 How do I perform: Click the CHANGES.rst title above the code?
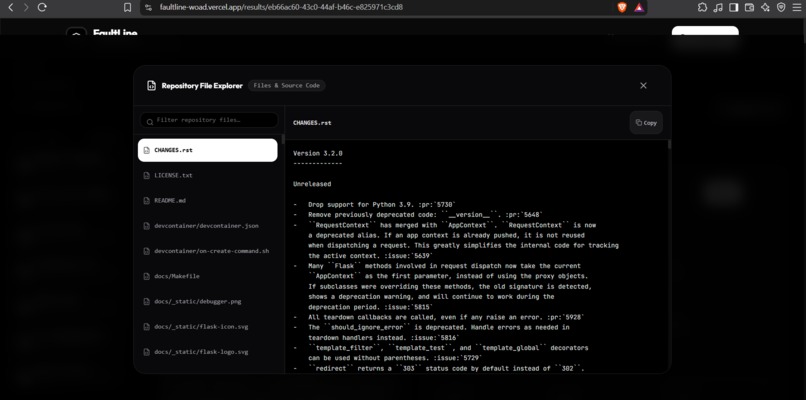pyautogui.click(x=312, y=123)
